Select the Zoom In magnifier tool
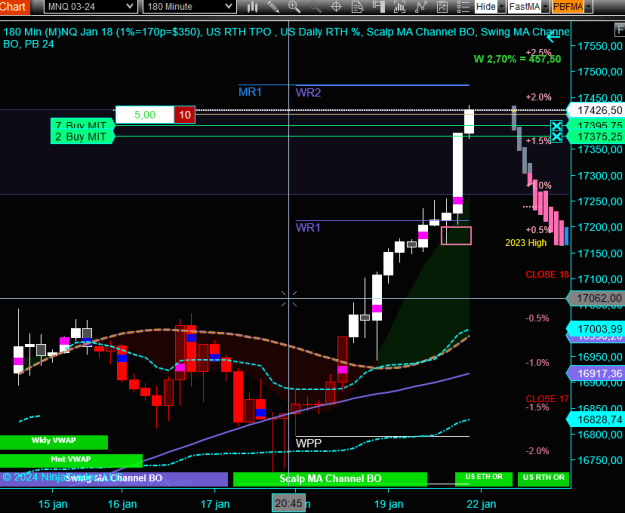Image resolution: width=625 pixels, height=513 pixels. tap(294, 6)
